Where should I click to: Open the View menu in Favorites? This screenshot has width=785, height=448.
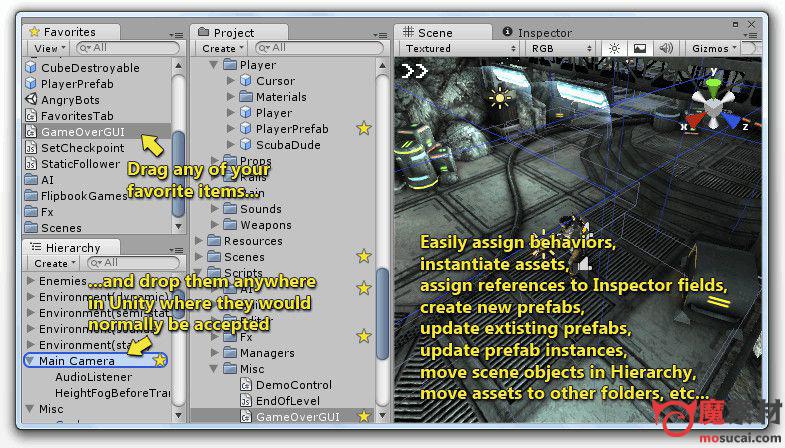coord(50,49)
